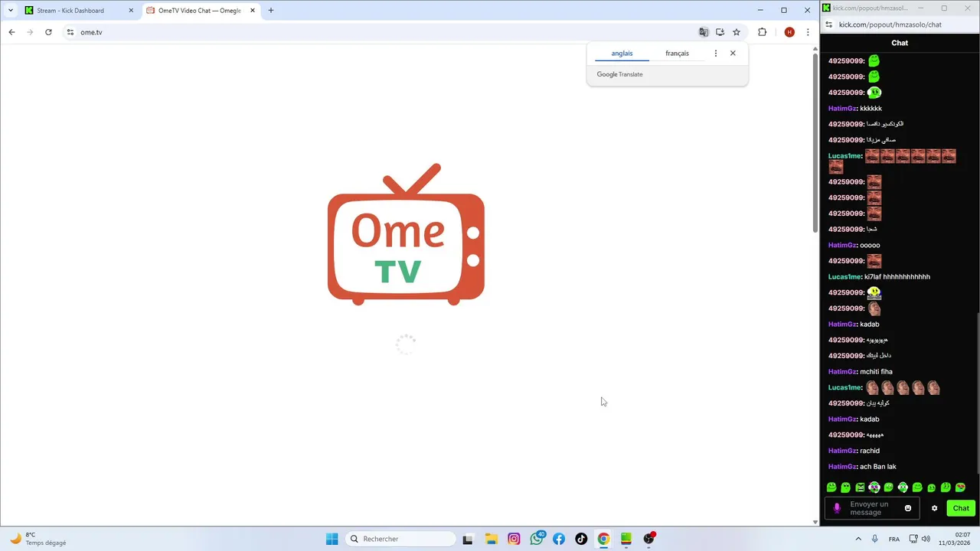
Task: Pick the first smiling green emote
Action: 831,487
